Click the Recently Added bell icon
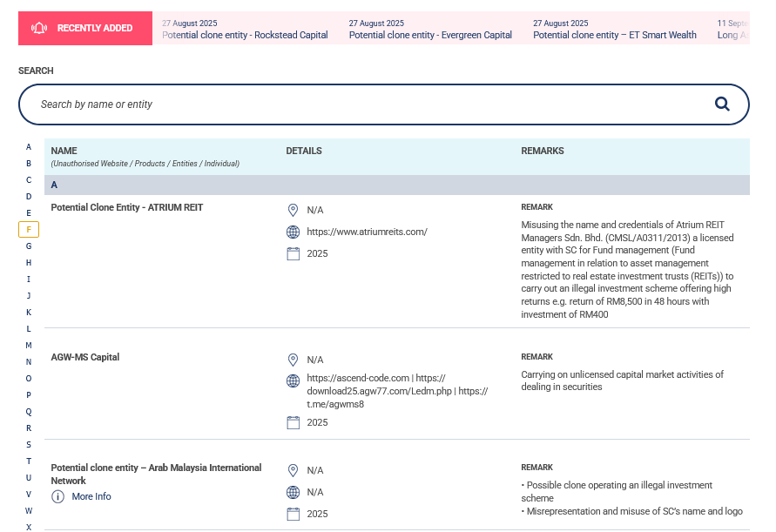The height and width of the screenshot is (532, 776). click(x=39, y=28)
